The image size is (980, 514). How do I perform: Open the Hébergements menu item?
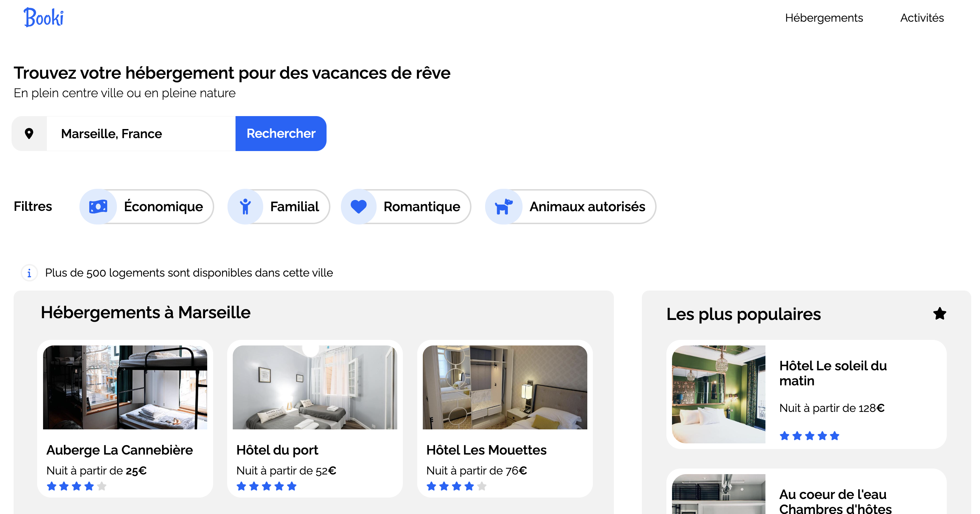tap(824, 18)
